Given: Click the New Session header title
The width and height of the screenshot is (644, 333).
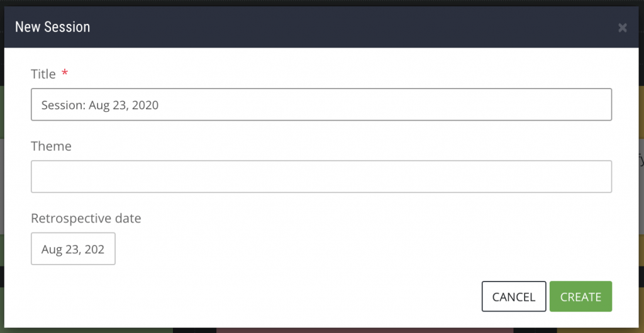Looking at the screenshot, I should tap(52, 27).
